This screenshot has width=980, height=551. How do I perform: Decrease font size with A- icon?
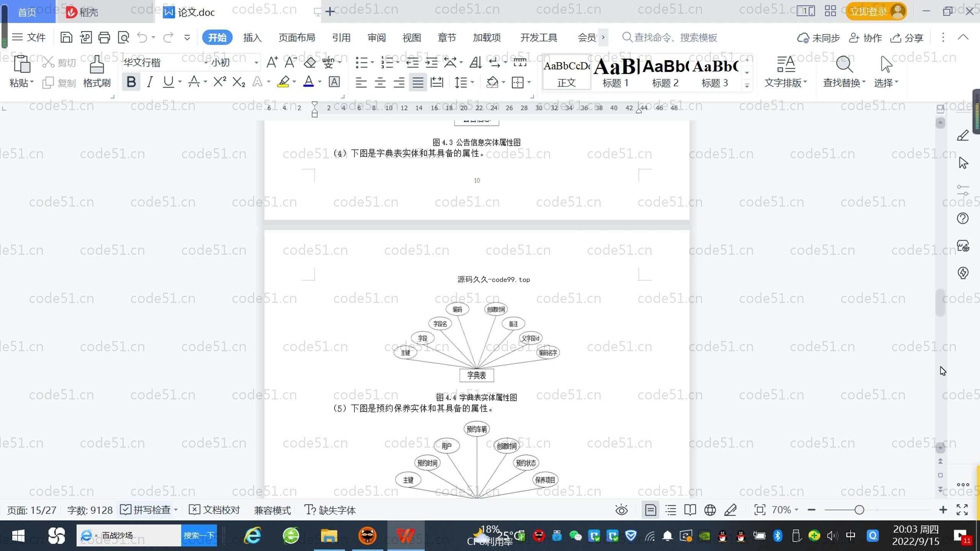[290, 62]
